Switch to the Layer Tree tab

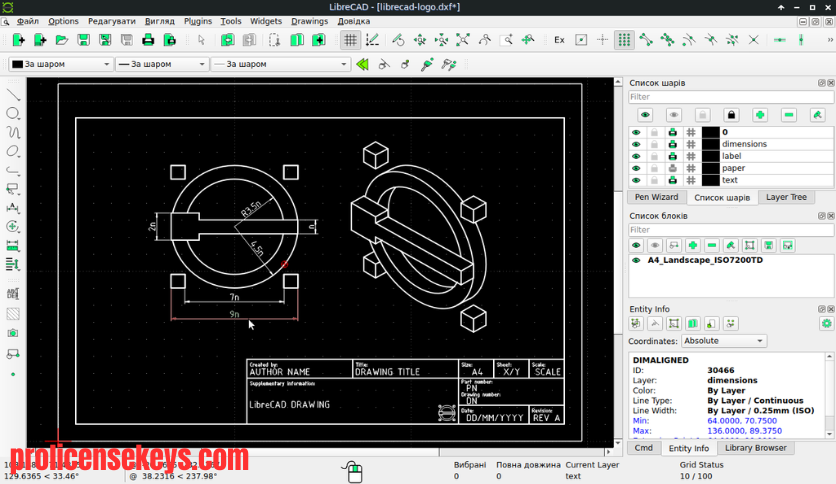coord(786,197)
